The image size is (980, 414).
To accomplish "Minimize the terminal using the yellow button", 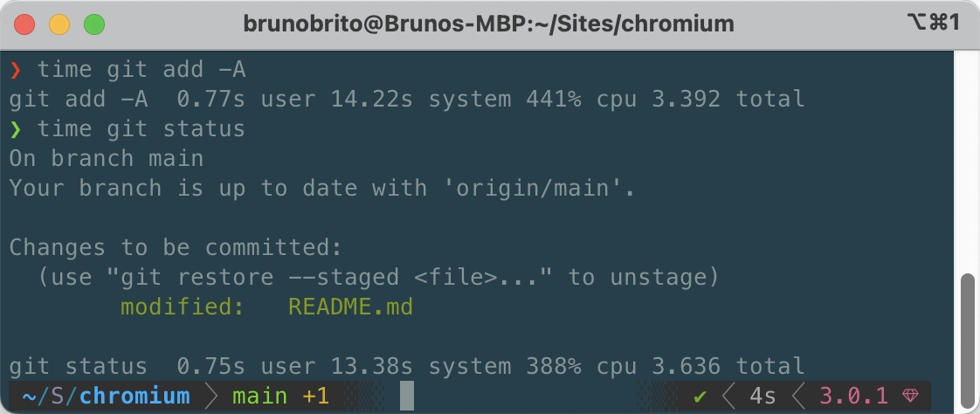I will point(59,24).
